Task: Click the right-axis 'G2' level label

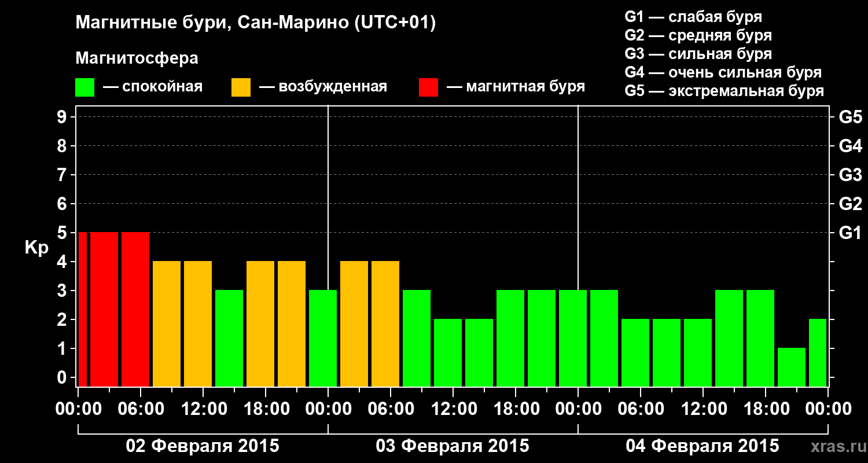Action: (x=850, y=204)
